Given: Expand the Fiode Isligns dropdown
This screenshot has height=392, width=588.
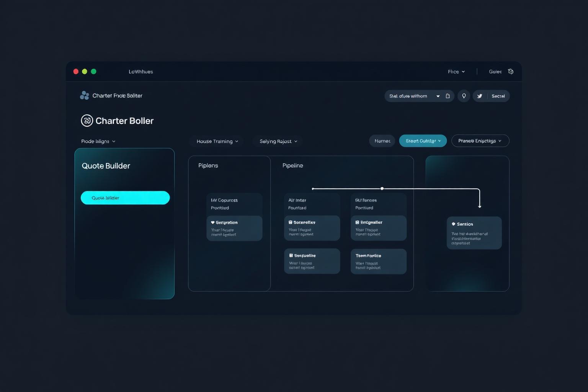Looking at the screenshot, I should [98, 141].
